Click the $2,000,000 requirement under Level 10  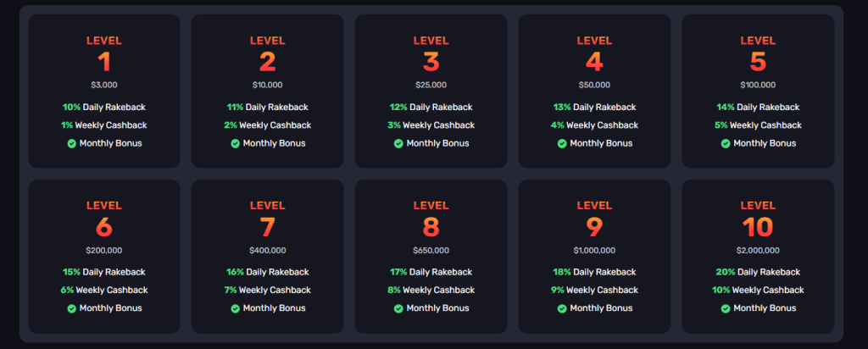pyautogui.click(x=758, y=251)
